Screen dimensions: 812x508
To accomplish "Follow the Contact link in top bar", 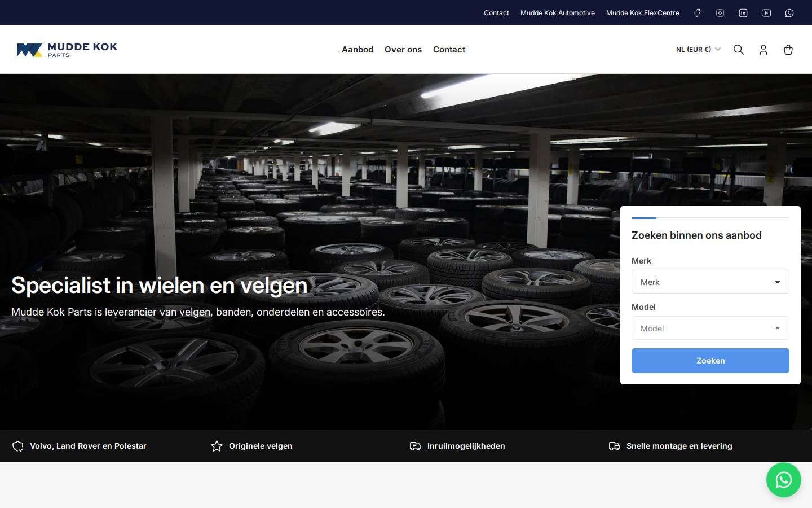I will tap(496, 13).
